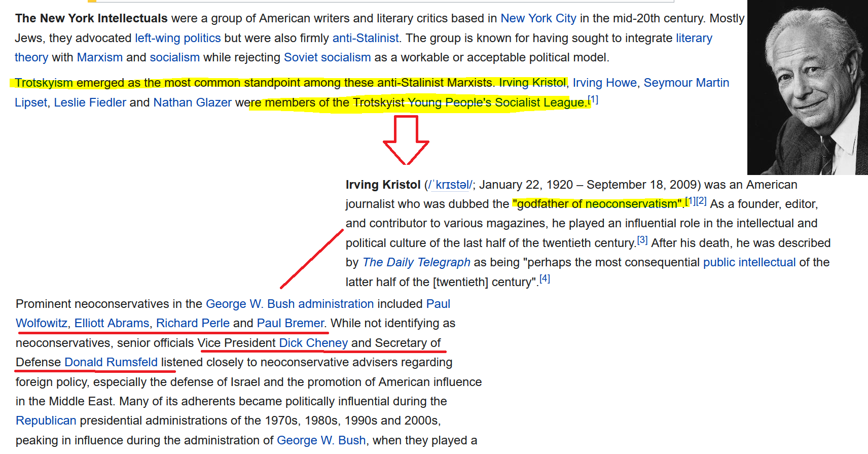This screenshot has height=454, width=868.
Task: Follow the Leslie Fiedler link
Action: [90, 102]
